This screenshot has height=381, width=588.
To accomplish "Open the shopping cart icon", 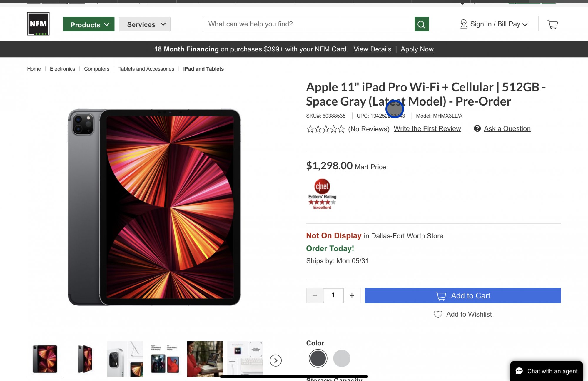I will coord(552,24).
